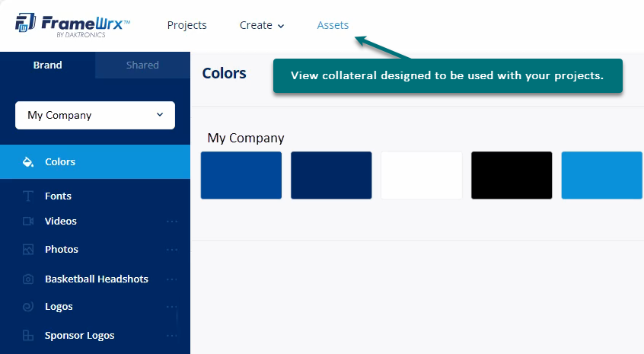Expand the Create menu
The height and width of the screenshot is (354, 644).
(x=262, y=25)
